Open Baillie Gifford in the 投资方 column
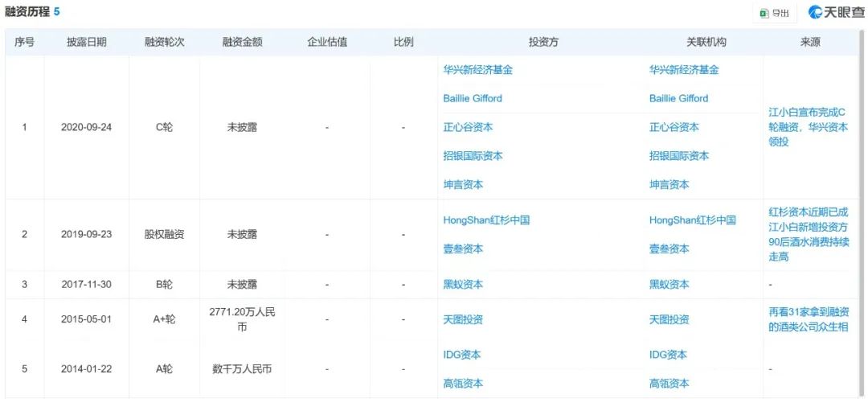Screen dimensions: 868x403 point(473,98)
